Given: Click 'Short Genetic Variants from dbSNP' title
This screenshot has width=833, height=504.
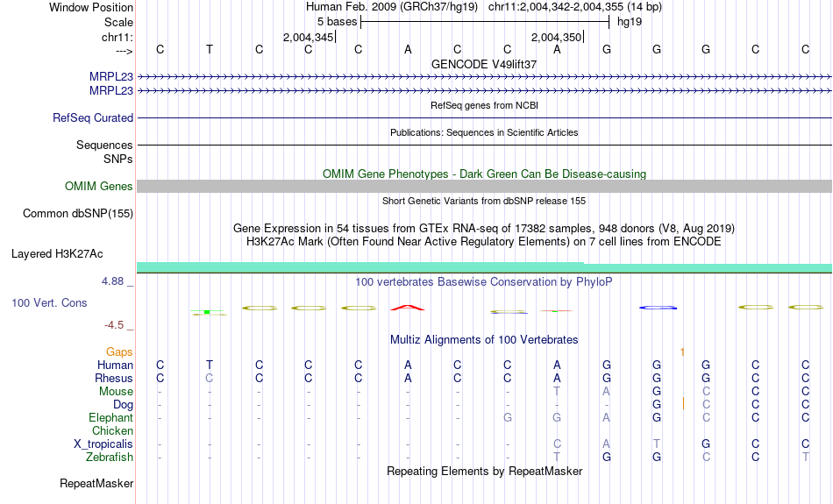Looking at the screenshot, I should pos(484,201).
